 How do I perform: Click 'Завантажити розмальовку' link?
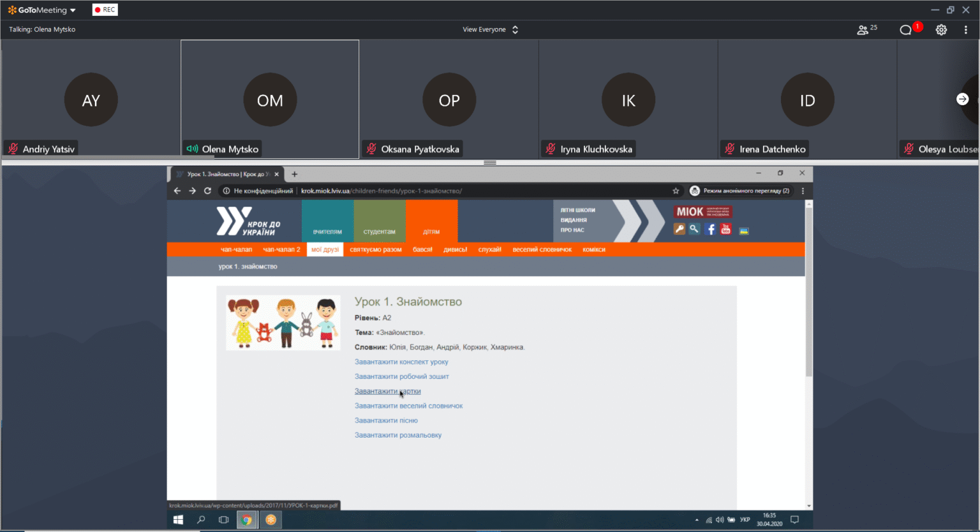398,435
